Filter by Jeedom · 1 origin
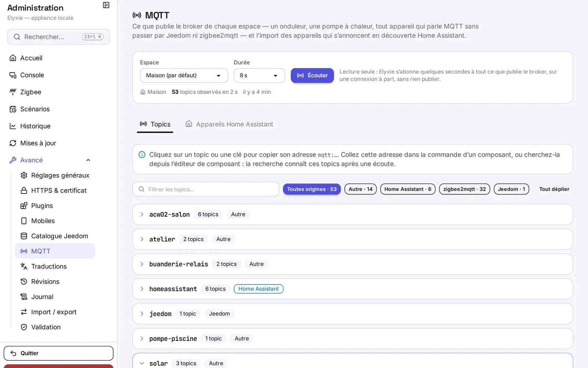 pos(512,189)
